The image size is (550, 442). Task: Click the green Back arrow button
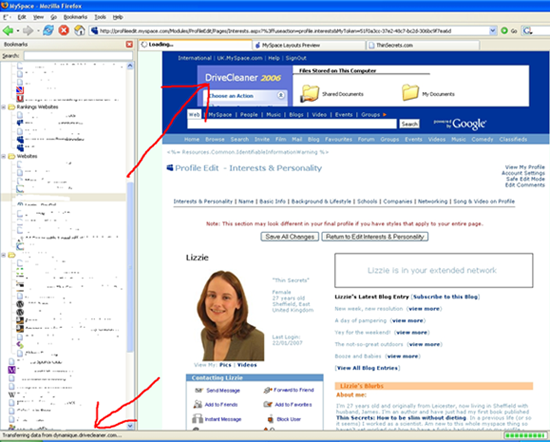pos(8,31)
